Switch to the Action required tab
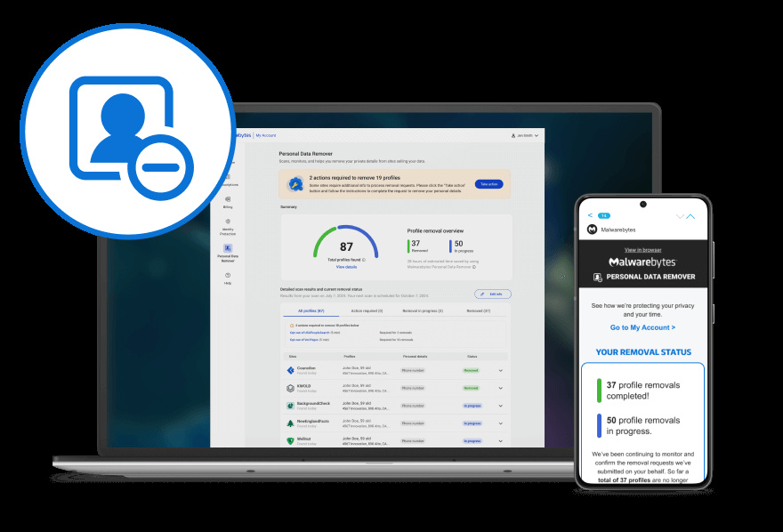The width and height of the screenshot is (783, 532). pyautogui.click(x=367, y=310)
